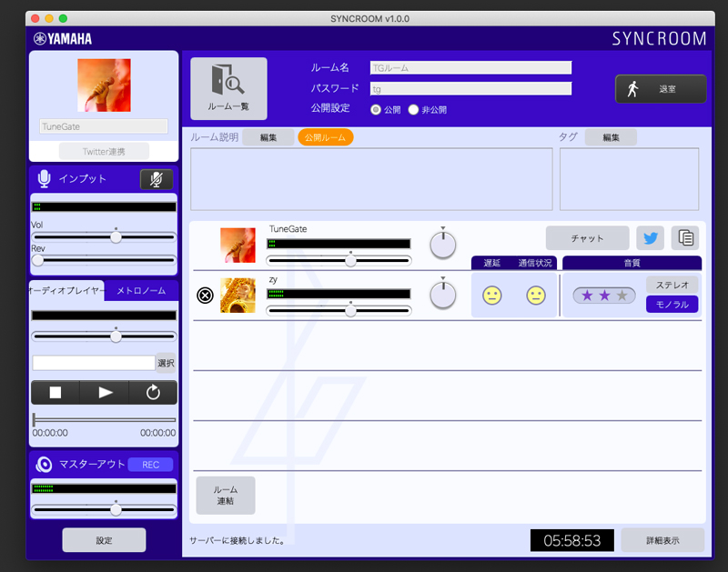Click the status text サーバーに接続しました。
This screenshot has height=572, width=728.
(x=238, y=540)
